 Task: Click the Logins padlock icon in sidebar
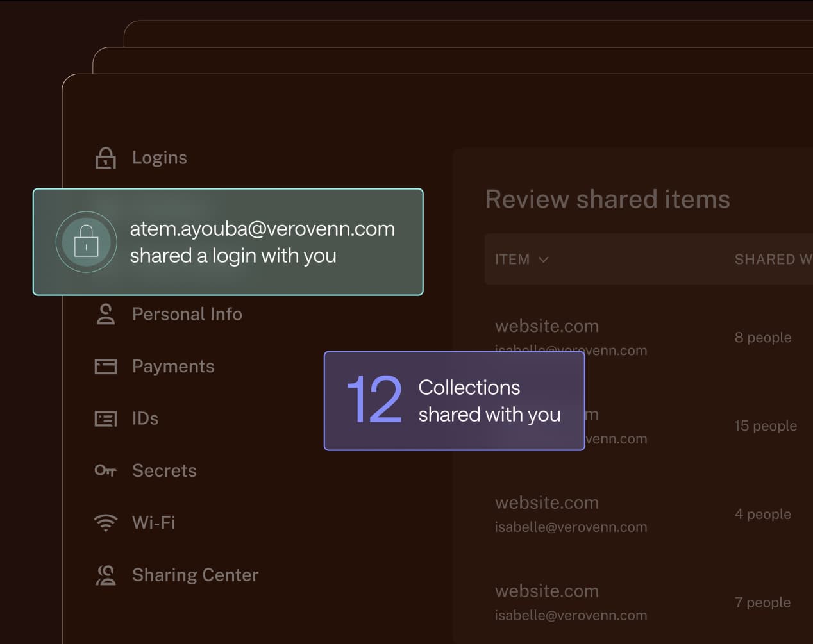[x=105, y=158]
